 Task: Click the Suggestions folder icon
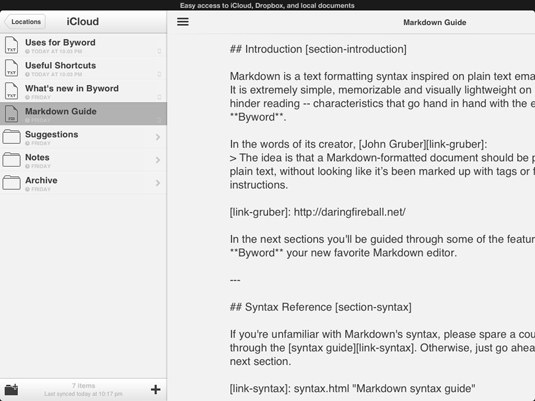point(11,137)
